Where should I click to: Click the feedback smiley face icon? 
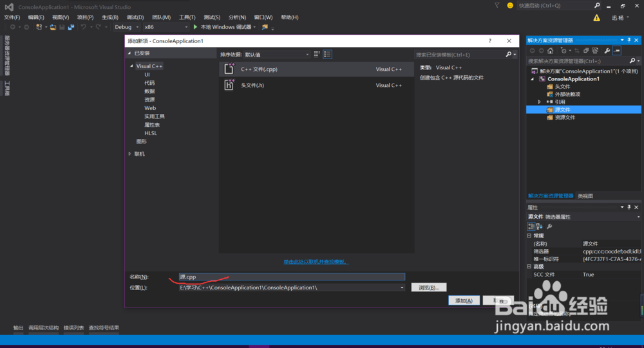click(x=510, y=5)
